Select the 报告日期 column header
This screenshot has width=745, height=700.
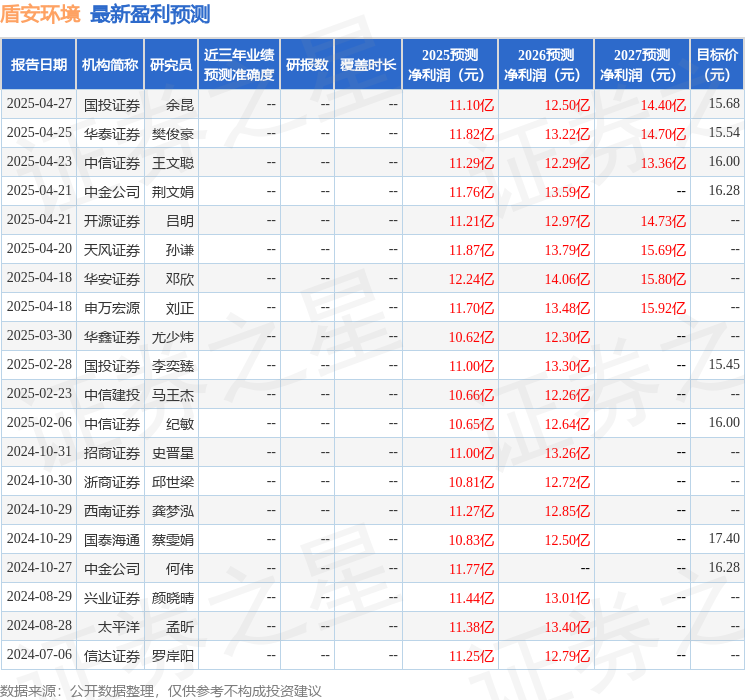[38, 65]
